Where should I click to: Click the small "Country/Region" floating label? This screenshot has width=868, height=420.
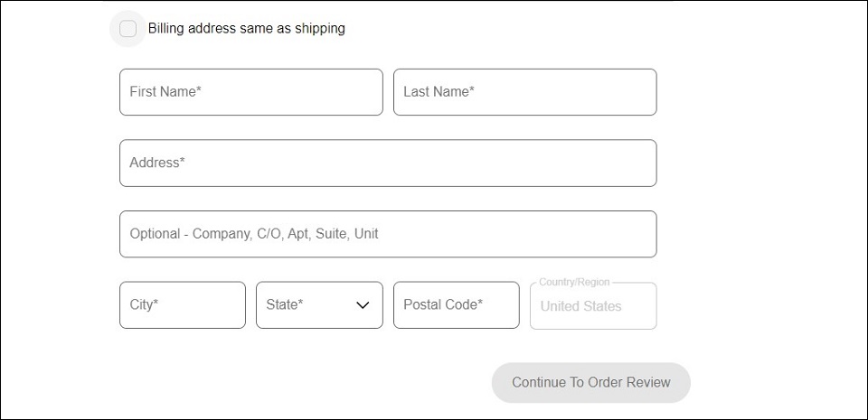pos(574,283)
